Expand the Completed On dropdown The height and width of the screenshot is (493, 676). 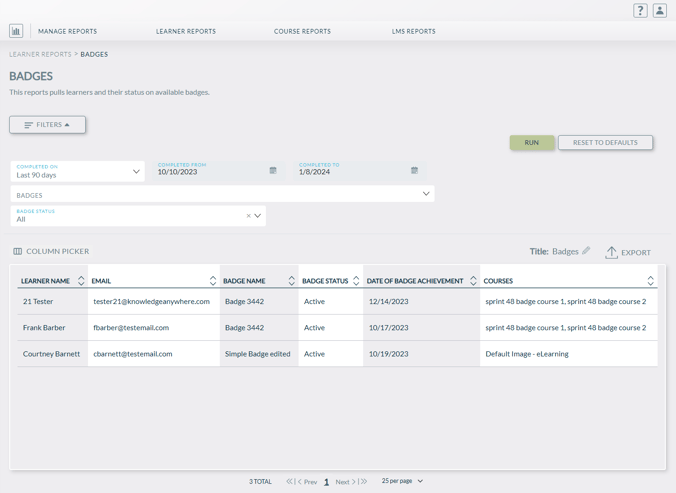point(136,172)
